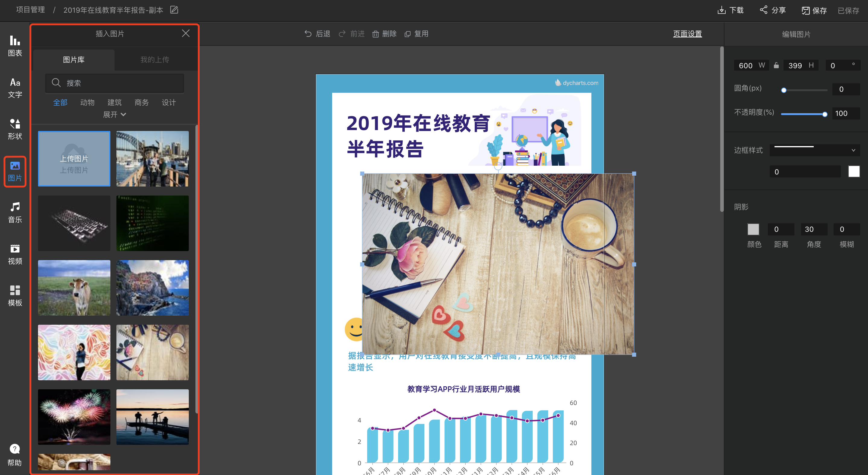Click the rotation degree field
This screenshot has height=475, width=868.
pos(843,65)
